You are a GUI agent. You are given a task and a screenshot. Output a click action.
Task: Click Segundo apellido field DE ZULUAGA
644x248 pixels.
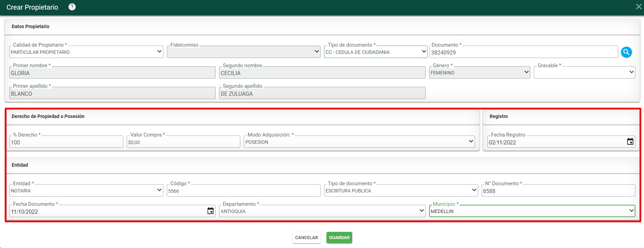point(322,93)
